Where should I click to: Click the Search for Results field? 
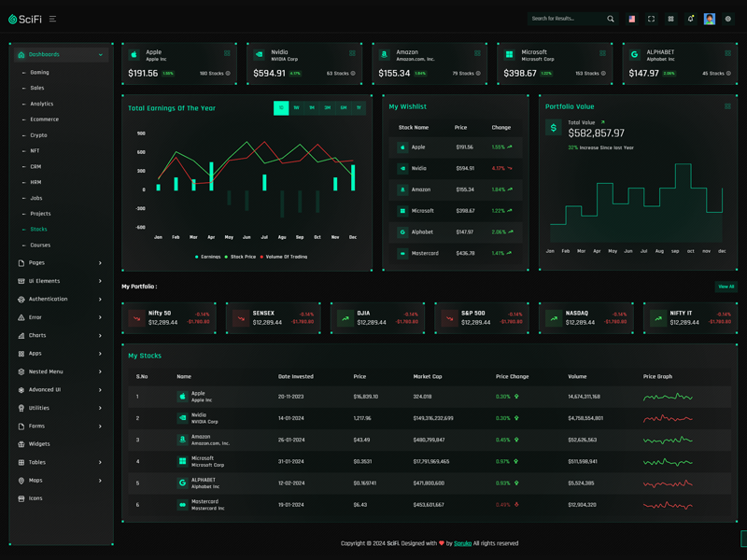pos(566,19)
